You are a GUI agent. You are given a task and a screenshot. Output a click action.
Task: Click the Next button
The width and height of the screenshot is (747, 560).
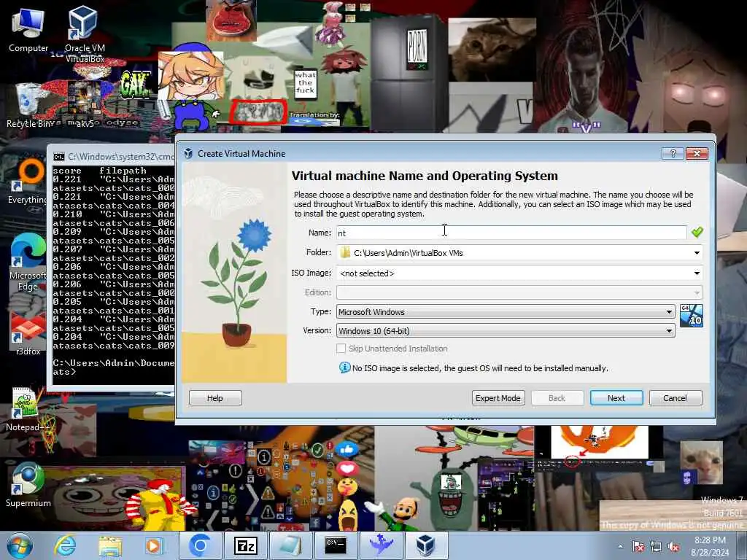click(x=616, y=398)
